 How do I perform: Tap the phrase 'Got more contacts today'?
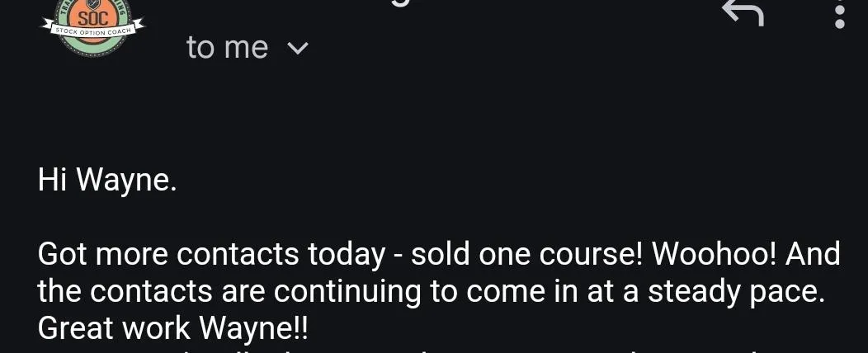pos(211,255)
